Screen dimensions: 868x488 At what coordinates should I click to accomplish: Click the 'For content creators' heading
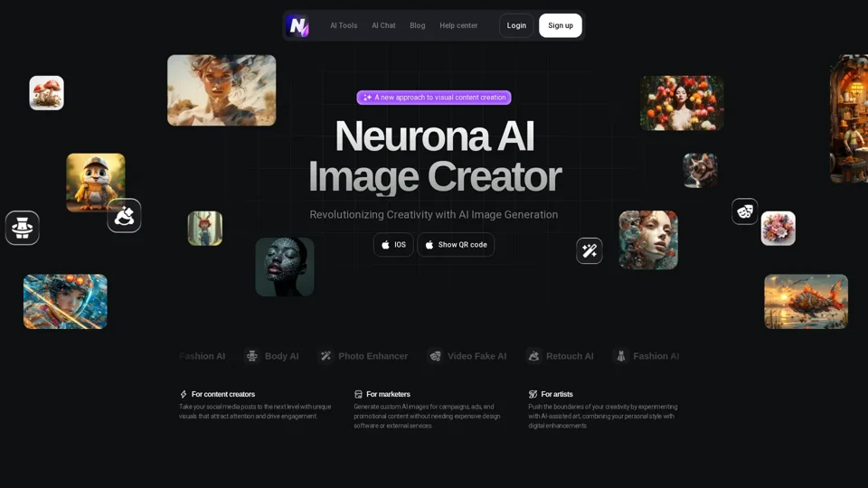pyautogui.click(x=223, y=395)
